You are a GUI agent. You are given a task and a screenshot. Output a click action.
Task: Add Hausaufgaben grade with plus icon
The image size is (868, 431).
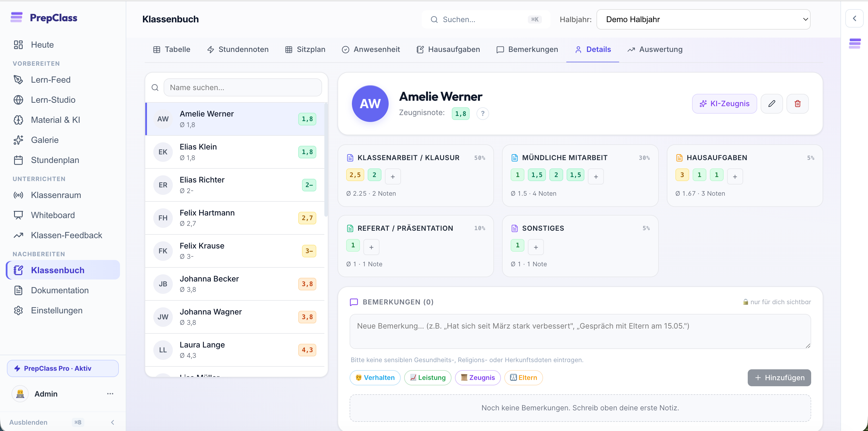(735, 176)
